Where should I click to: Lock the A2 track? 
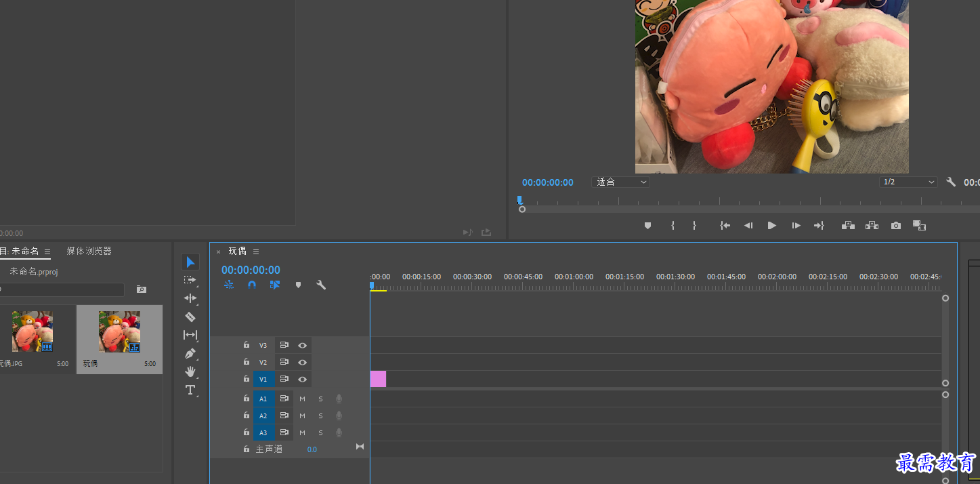[x=247, y=416]
